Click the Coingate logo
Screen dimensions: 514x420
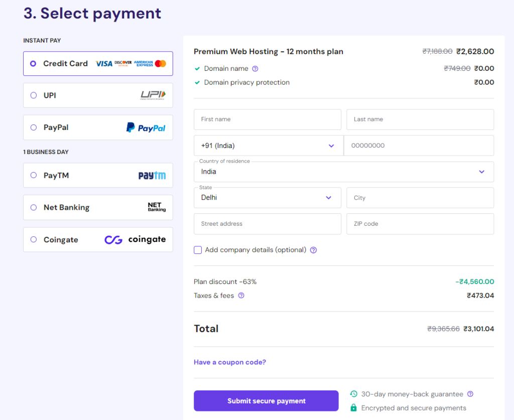pos(135,240)
